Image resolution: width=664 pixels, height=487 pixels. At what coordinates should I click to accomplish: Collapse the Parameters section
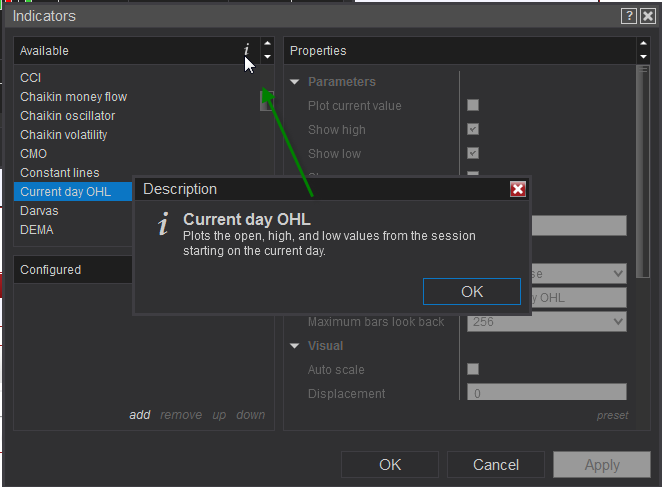(295, 82)
